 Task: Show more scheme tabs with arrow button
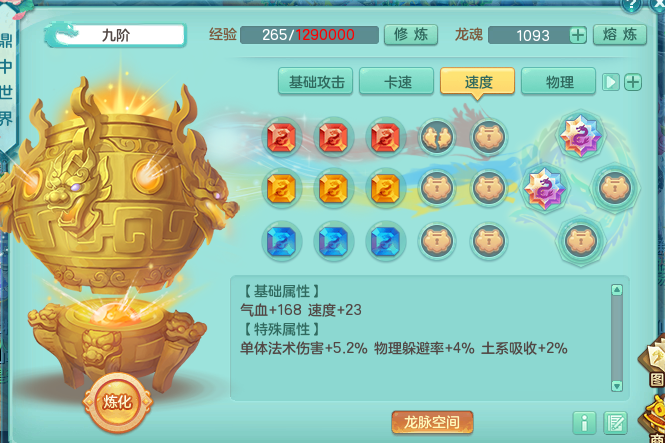click(610, 82)
